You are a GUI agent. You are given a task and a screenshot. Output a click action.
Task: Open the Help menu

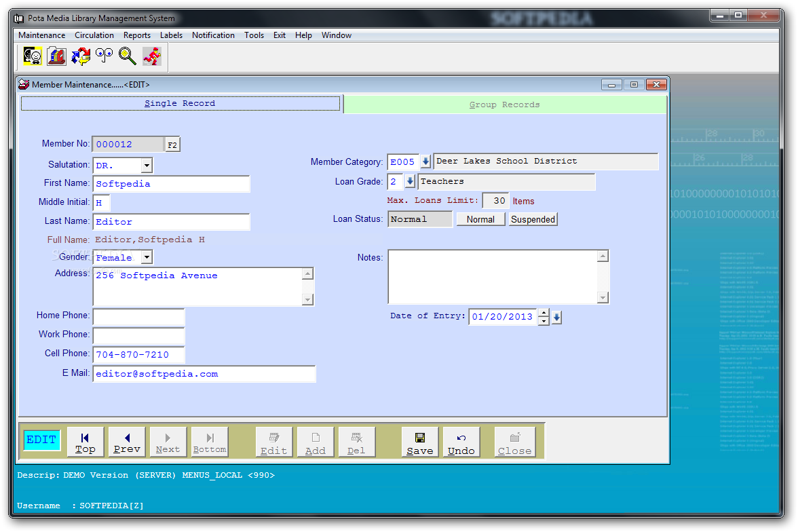point(303,35)
